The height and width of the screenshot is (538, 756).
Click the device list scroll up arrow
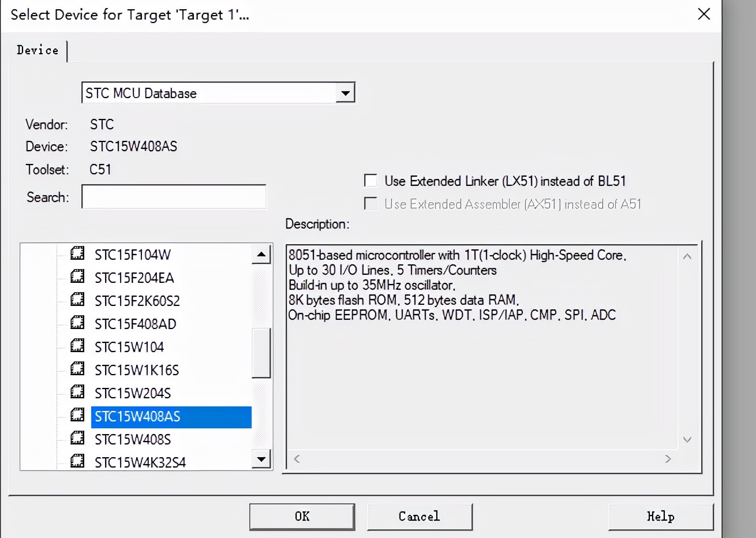(x=261, y=254)
